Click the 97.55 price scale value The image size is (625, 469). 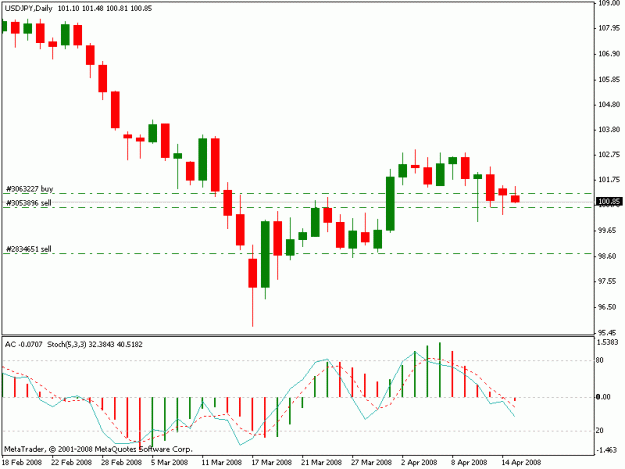(607, 281)
